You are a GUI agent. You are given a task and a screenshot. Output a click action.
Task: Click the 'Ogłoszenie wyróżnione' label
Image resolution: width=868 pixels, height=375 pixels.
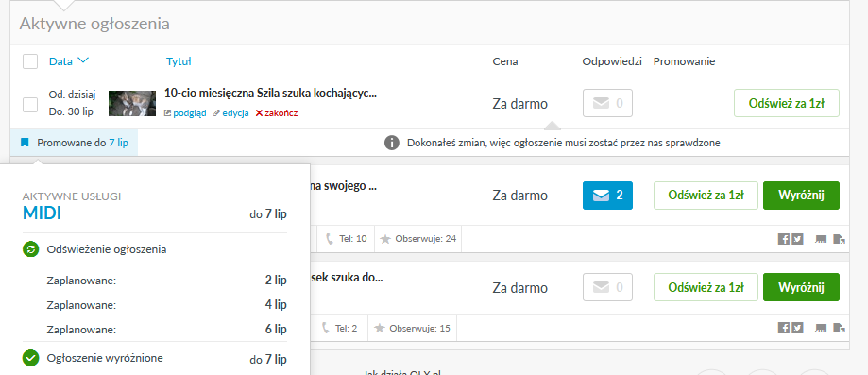pyautogui.click(x=105, y=358)
